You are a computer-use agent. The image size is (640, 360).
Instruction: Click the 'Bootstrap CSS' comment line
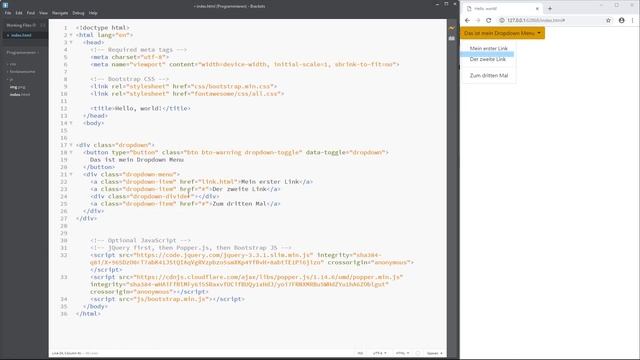pyautogui.click(x=129, y=79)
